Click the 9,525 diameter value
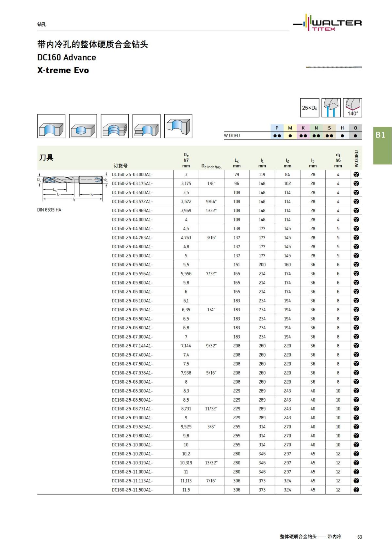The height and width of the screenshot is (555, 392). point(186,426)
